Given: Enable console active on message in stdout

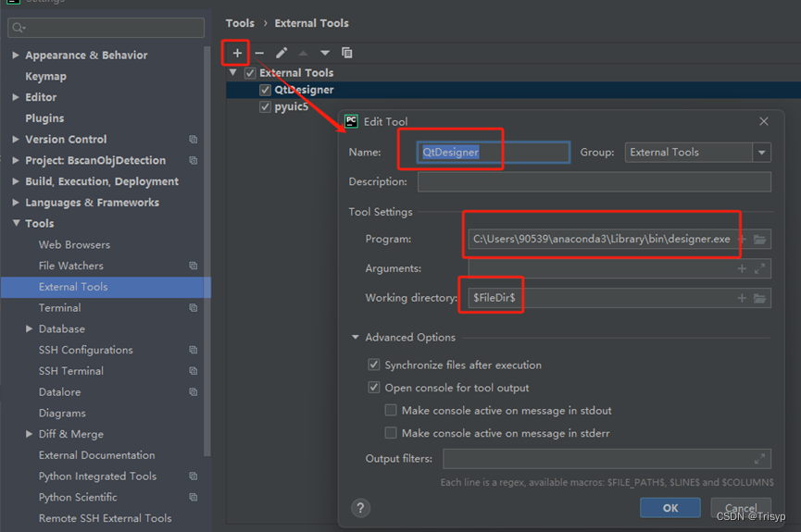Looking at the screenshot, I should click(391, 410).
